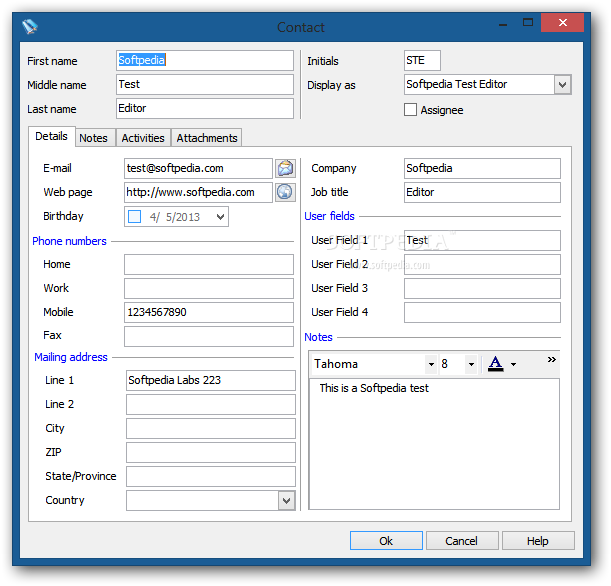Click the application icon in title bar
This screenshot has width=611, height=586.
[x=30, y=26]
